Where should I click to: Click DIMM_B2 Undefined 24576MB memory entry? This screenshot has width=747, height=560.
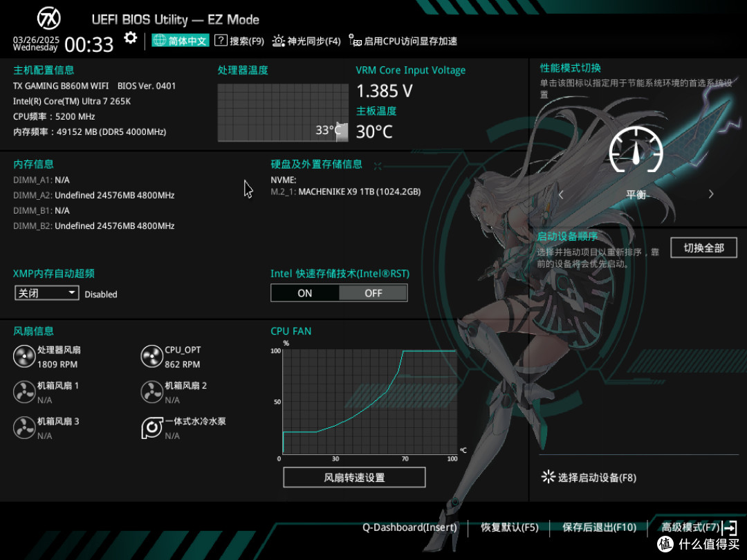(94, 225)
